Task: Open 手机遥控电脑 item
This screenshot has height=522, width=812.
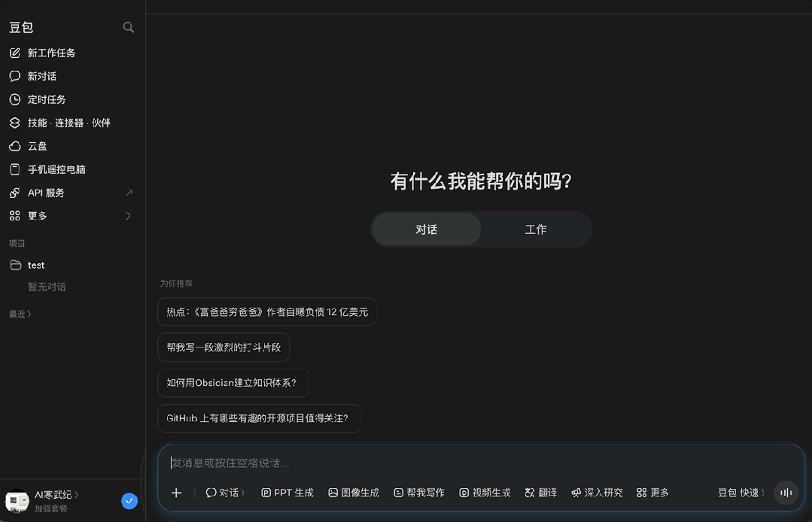Action: tap(47, 169)
